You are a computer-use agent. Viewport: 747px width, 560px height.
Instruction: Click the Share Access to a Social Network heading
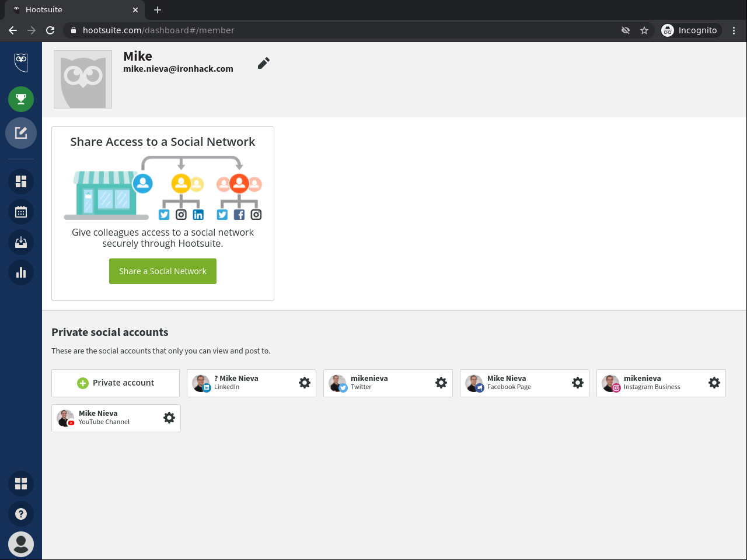pyautogui.click(x=163, y=142)
